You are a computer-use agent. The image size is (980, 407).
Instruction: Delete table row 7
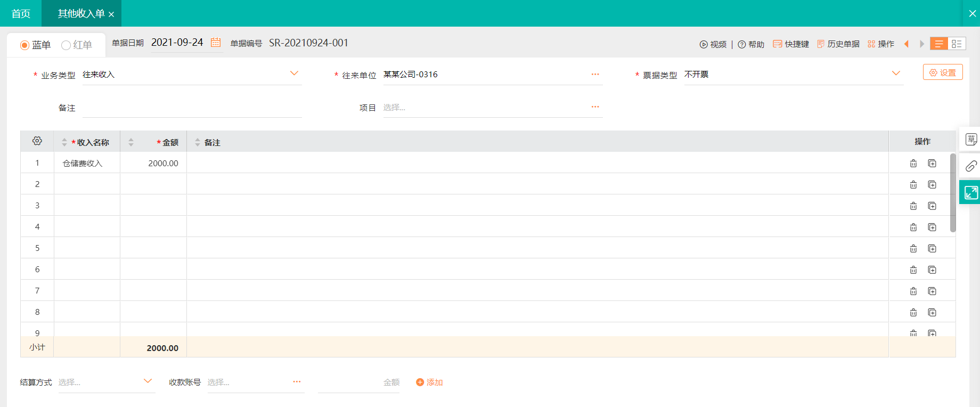(913, 291)
